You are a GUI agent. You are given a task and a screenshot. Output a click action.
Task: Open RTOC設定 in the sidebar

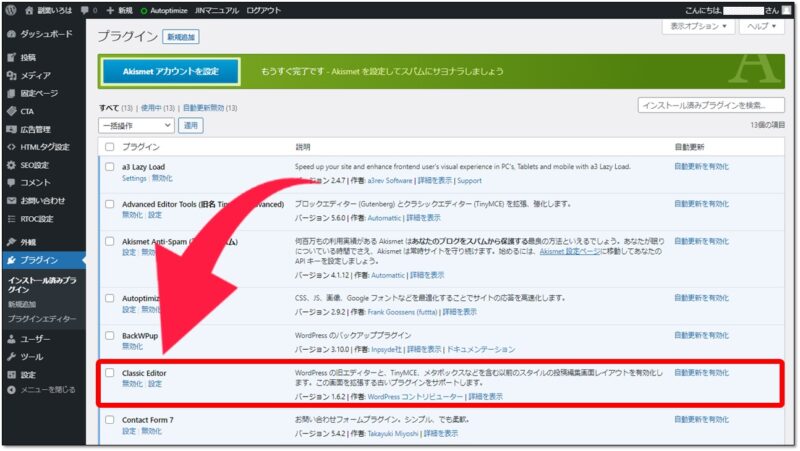(30, 219)
